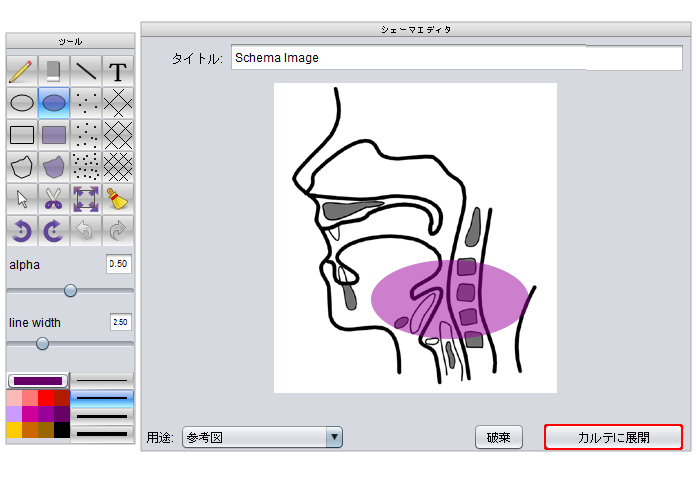This screenshot has width=700, height=500.
Task: Select the thinnest line width preset
Action: click(x=102, y=380)
